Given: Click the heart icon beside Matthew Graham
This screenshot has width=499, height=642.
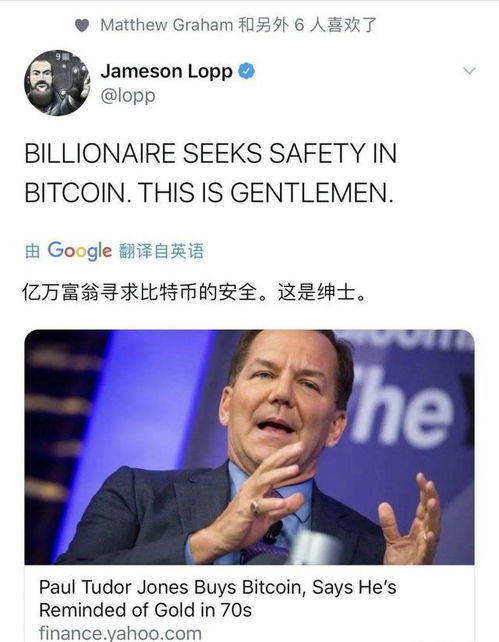Looking at the screenshot, I should [x=82, y=25].
